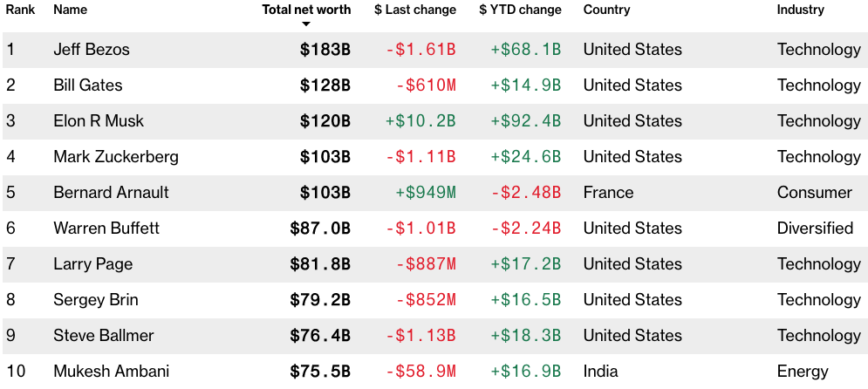The image size is (868, 389).
Task: Select Elon R Musk name
Action: point(99,121)
